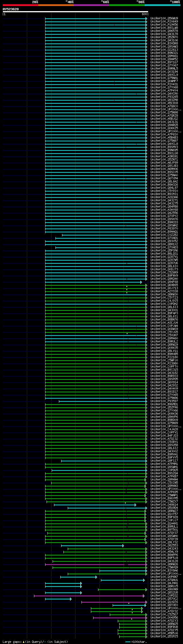Select the UniRef100_C5XUH7 label
183x644 pixels.
164,335
